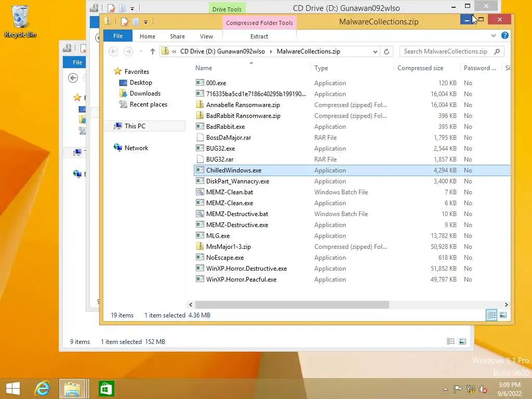This screenshot has width=532, height=399.
Task: Select MEMZ-Clean.bat batch file icon
Action: click(x=200, y=192)
